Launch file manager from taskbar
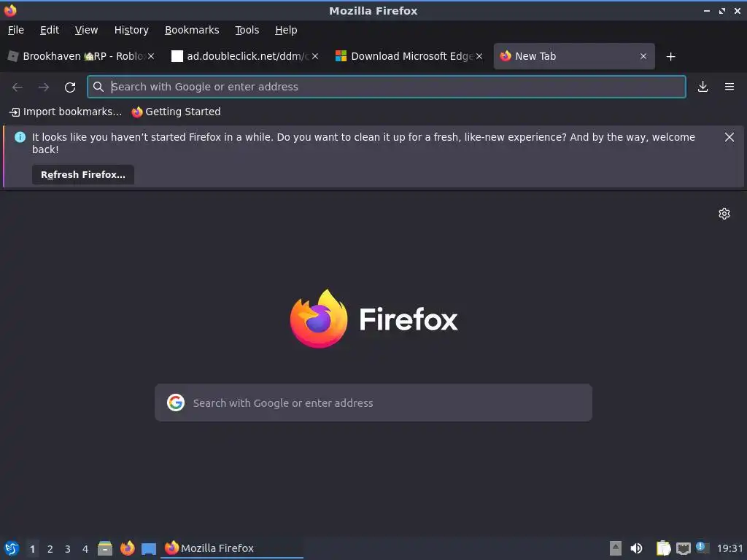The height and width of the screenshot is (560, 747). pyautogui.click(x=105, y=548)
